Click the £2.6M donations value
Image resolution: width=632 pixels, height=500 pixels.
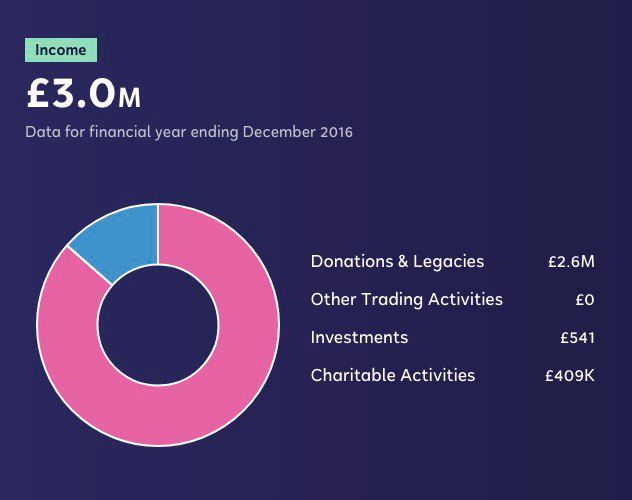[571, 261]
